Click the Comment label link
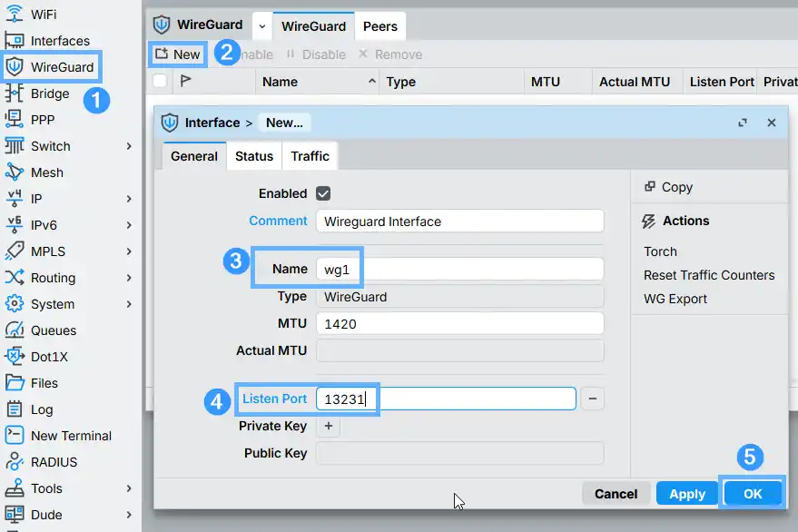Viewport: 798px width, 532px height. pos(278,221)
